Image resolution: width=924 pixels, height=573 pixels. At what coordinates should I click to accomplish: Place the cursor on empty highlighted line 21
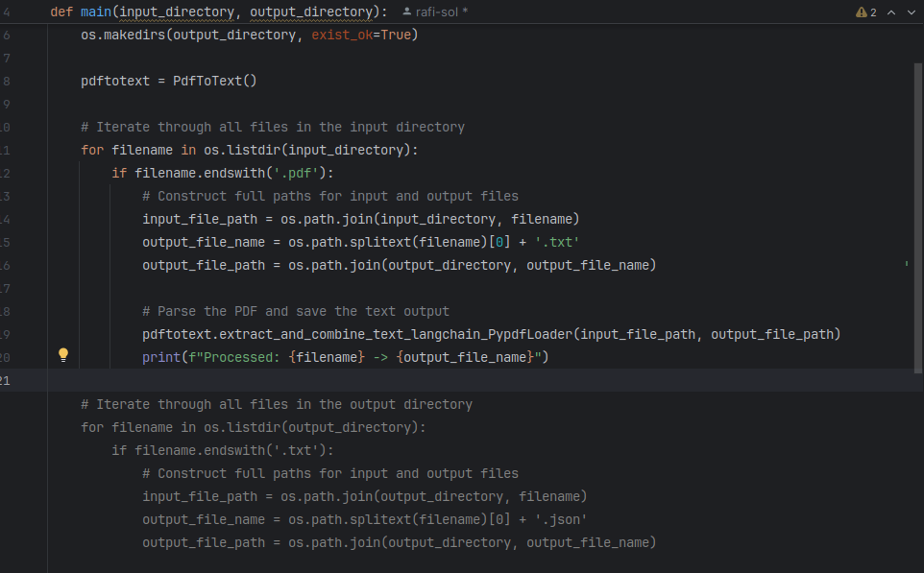click(384, 380)
